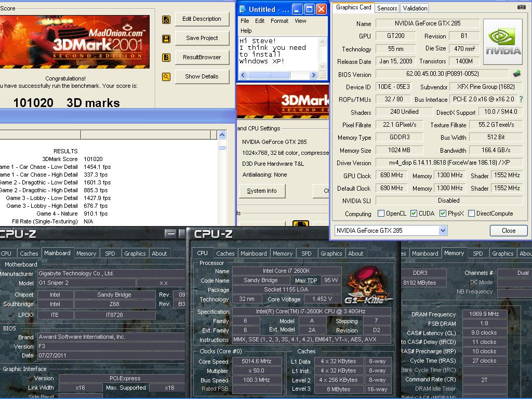
Task: Switch to the Sensors tab in GPU-Z
Action: coord(387,8)
